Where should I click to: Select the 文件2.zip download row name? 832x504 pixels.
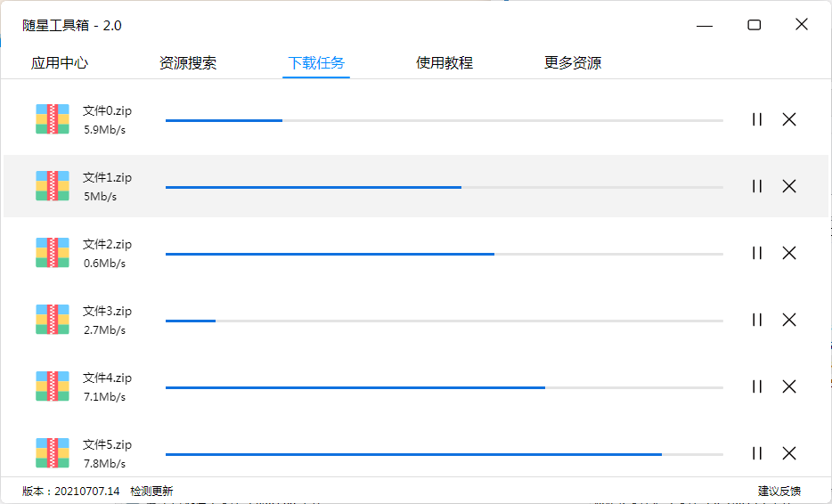(x=107, y=244)
